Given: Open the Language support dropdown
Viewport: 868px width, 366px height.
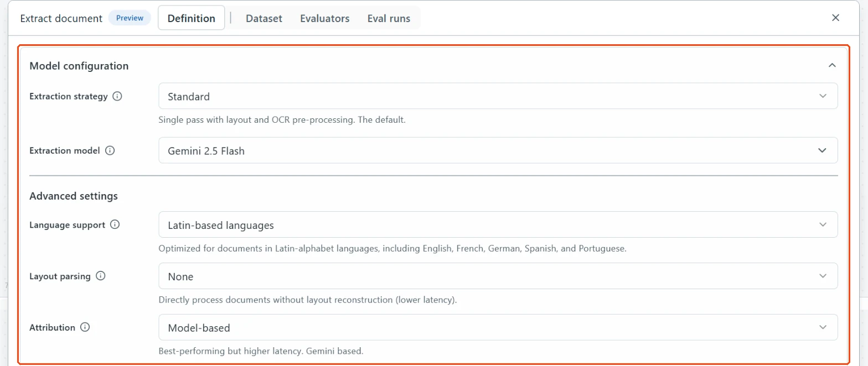Looking at the screenshot, I should pyautogui.click(x=498, y=224).
